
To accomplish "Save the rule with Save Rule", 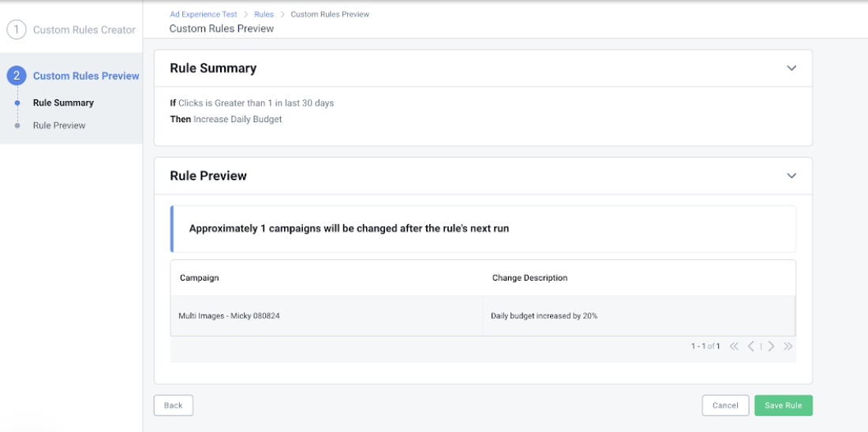I will tap(784, 405).
